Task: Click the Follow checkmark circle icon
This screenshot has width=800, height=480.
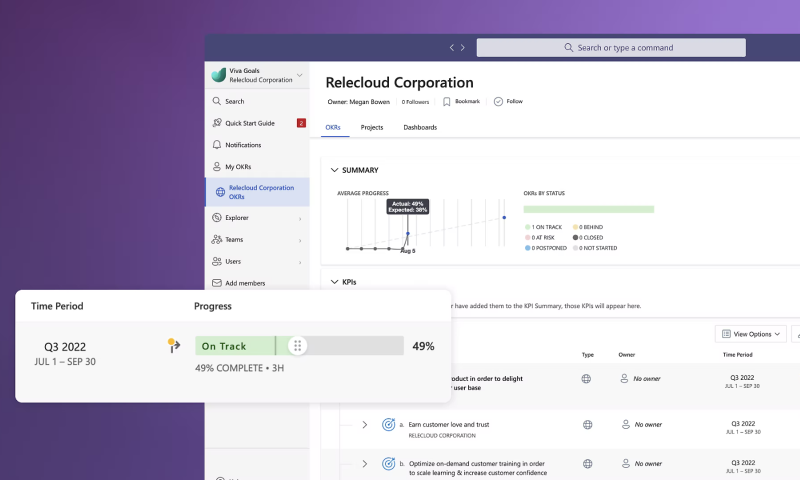Action: 498,101
